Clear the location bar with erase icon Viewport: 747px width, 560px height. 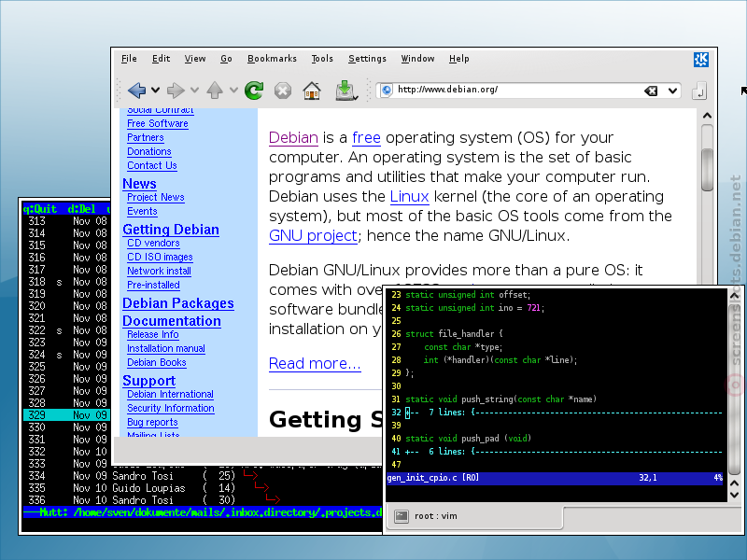[651, 91]
